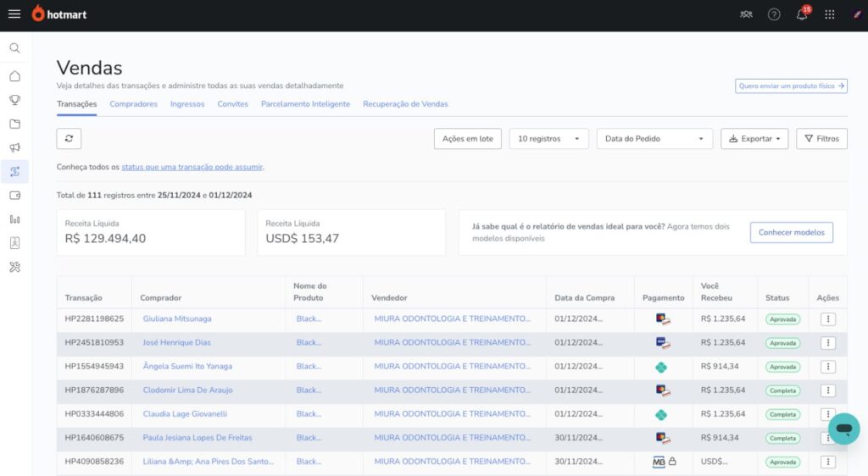Open the tools sidebar icon

pyautogui.click(x=15, y=267)
